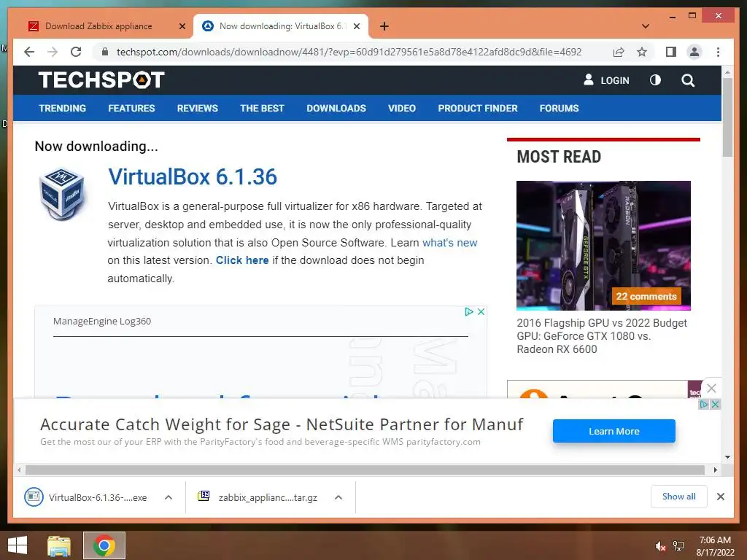Close the bottom banner ad

click(x=715, y=404)
